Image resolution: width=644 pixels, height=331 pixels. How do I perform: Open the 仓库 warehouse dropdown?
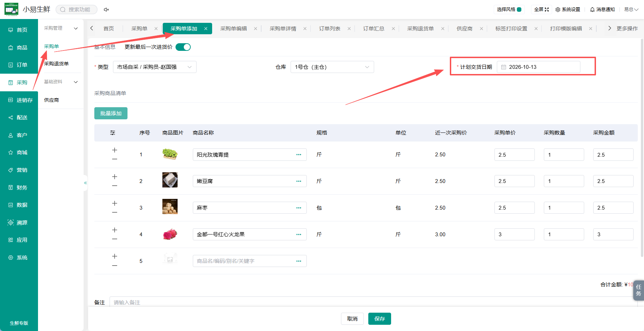point(332,67)
